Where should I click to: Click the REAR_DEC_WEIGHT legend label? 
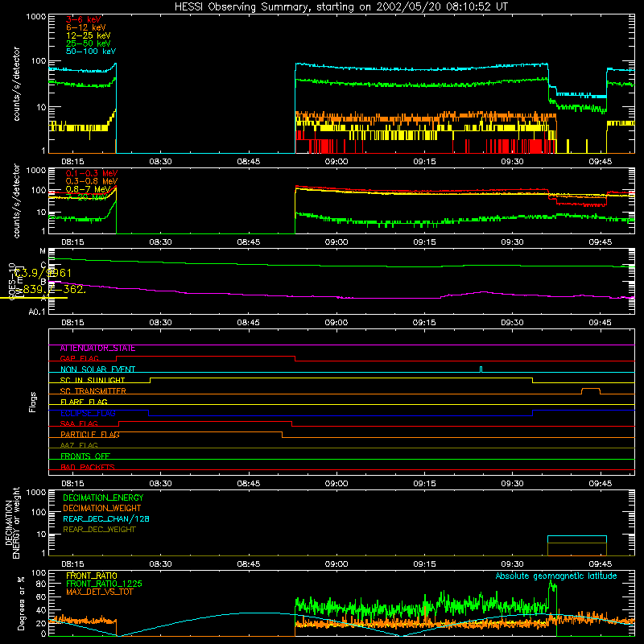coord(99,530)
